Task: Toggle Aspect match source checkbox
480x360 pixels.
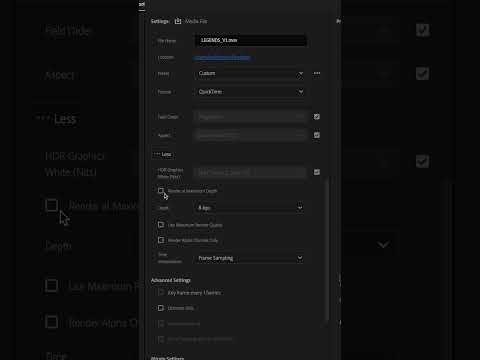Action: click(x=317, y=135)
